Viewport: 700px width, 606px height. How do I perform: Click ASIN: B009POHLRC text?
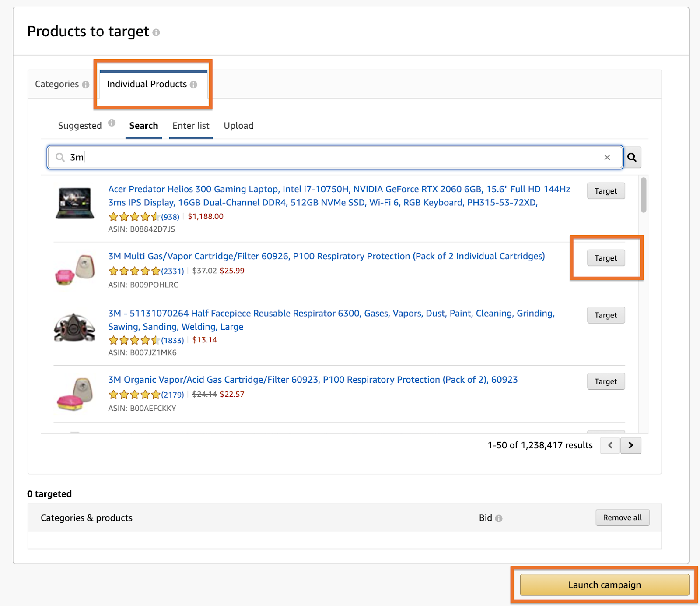coord(143,285)
